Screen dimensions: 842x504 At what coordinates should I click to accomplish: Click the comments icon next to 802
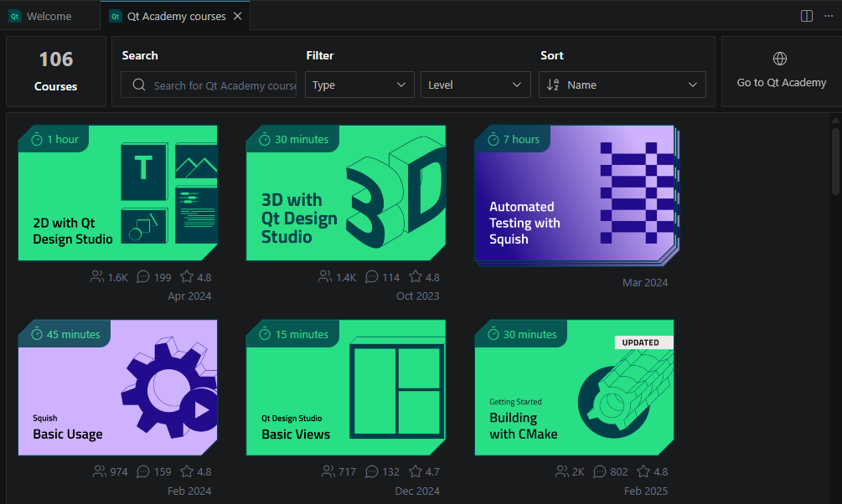click(x=599, y=471)
